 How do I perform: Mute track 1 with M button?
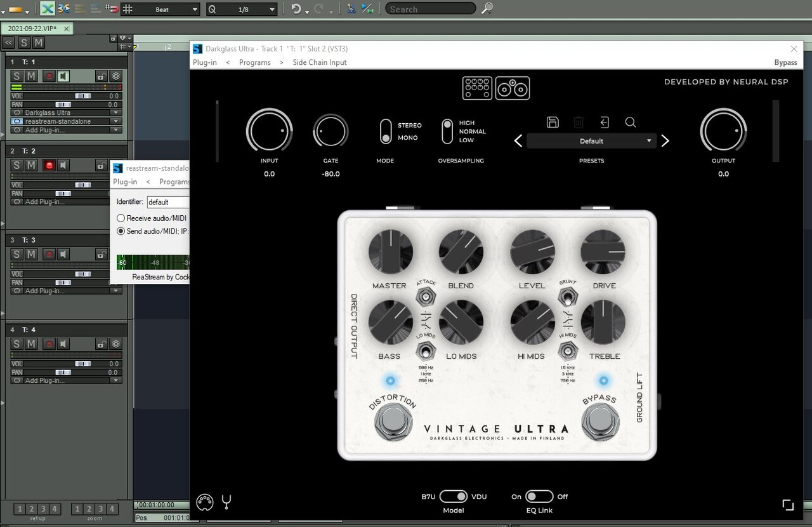[x=30, y=76]
